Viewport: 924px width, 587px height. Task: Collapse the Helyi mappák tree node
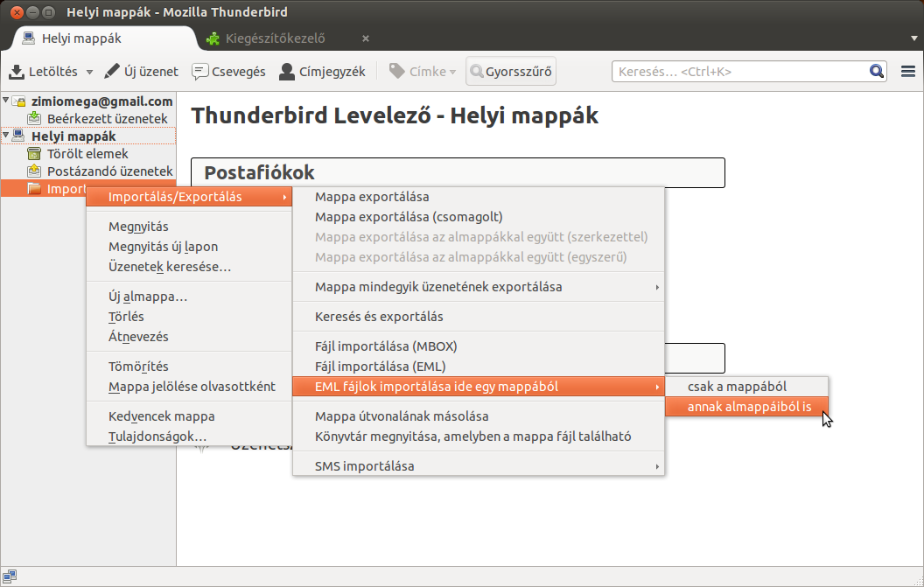(6, 136)
